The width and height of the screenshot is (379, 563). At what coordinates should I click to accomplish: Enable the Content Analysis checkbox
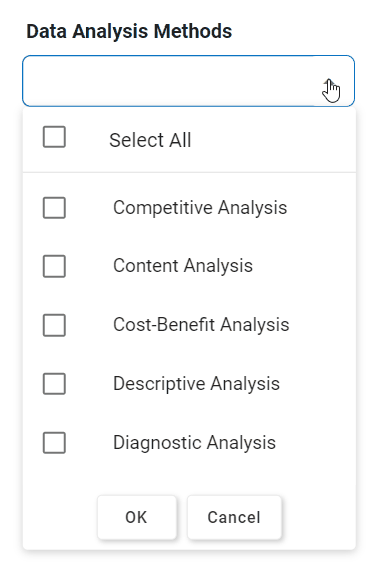pos(54,266)
